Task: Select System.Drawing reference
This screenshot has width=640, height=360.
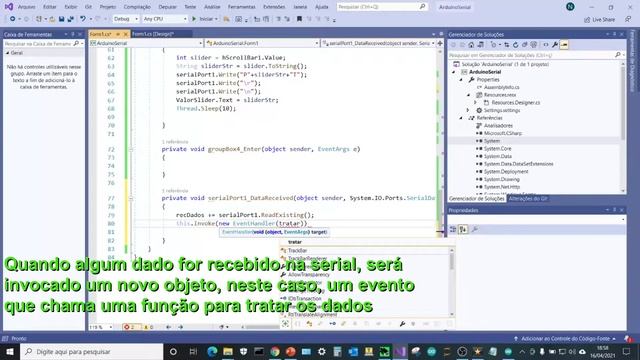Action: 502,179
